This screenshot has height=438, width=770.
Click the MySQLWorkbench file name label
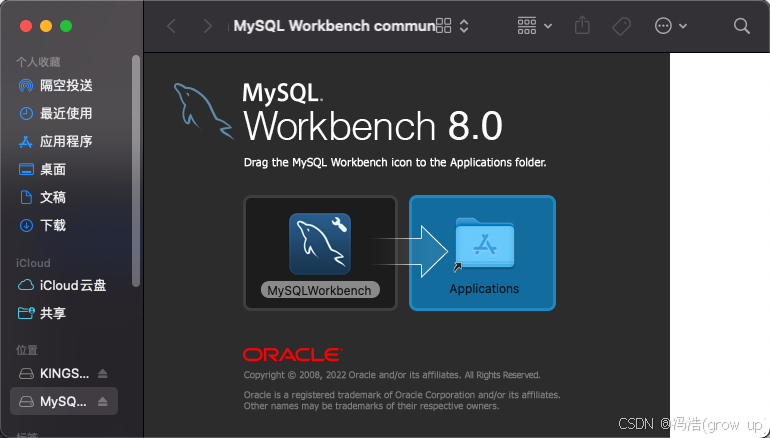point(320,290)
